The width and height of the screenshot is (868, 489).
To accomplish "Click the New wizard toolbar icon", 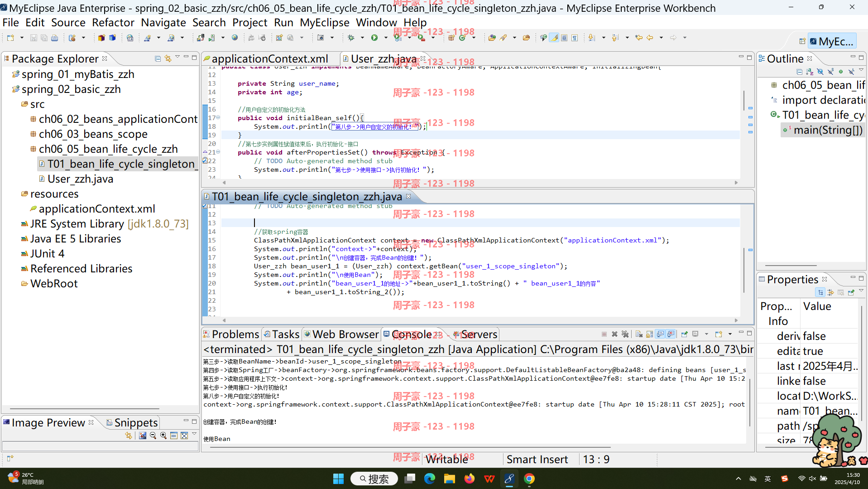I will [10, 38].
